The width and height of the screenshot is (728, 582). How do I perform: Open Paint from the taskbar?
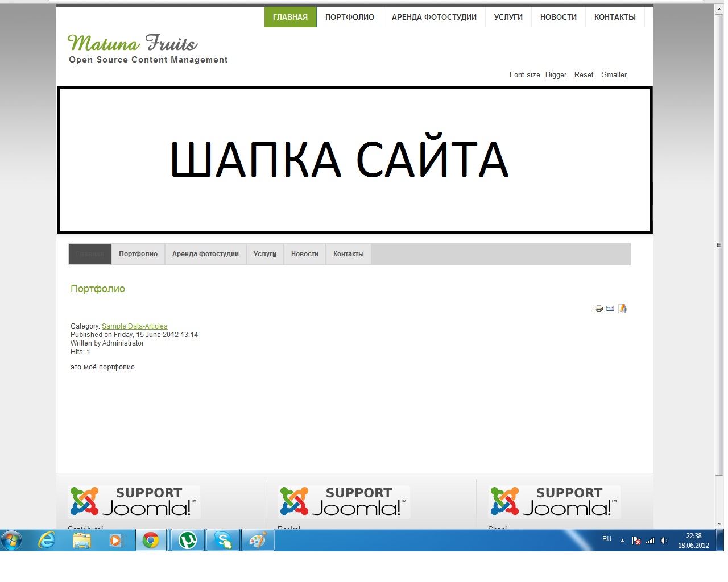[x=258, y=540]
